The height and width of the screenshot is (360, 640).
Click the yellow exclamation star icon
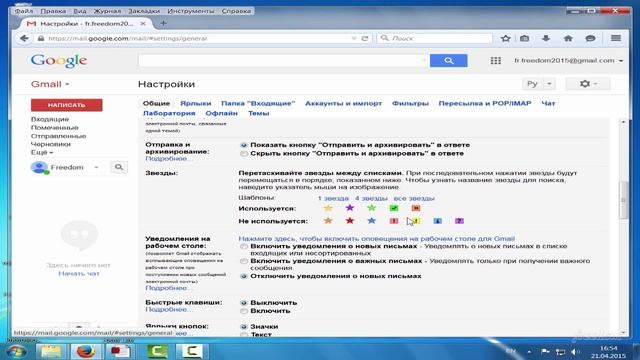(x=416, y=221)
